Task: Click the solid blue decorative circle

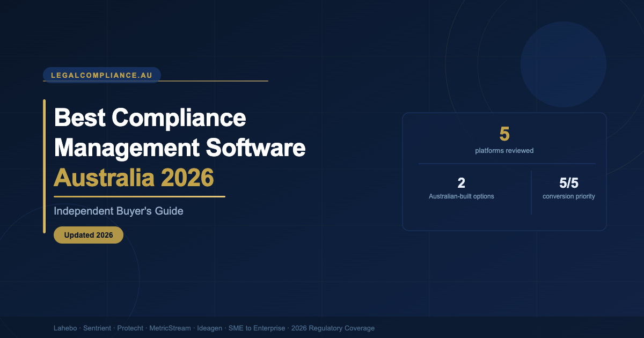Action: (563, 64)
